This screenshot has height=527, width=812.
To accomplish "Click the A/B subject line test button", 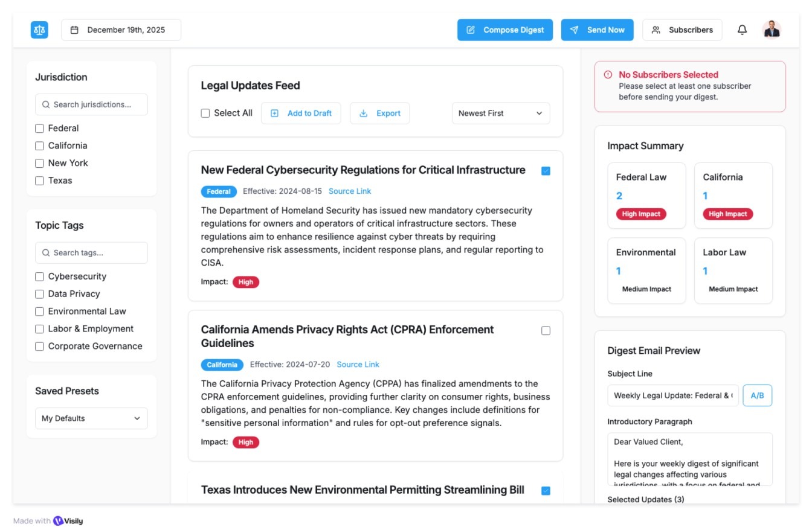I will tap(757, 395).
